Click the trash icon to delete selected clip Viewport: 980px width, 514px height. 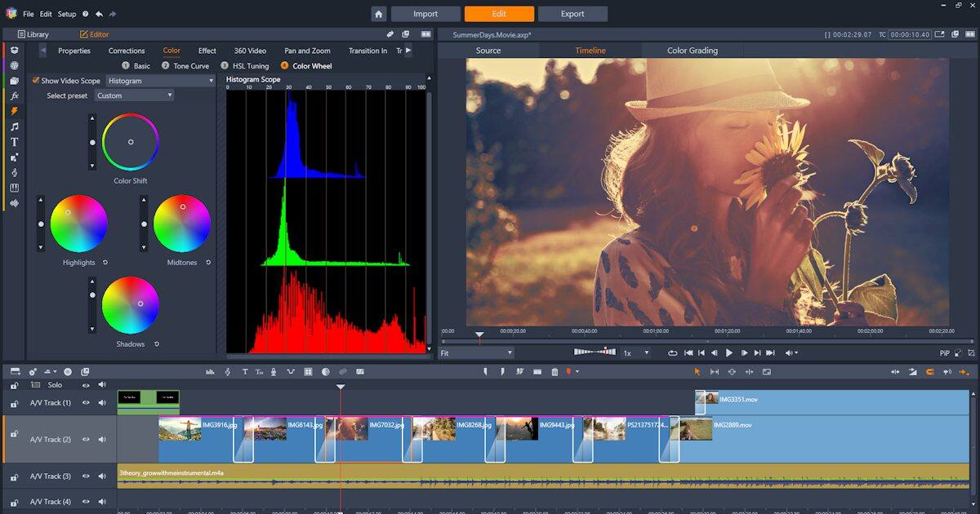pyautogui.click(x=555, y=371)
